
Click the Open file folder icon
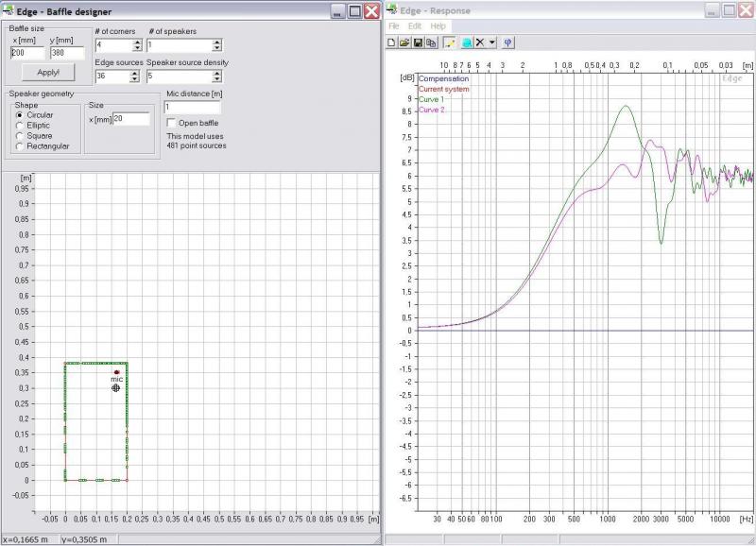click(x=404, y=43)
